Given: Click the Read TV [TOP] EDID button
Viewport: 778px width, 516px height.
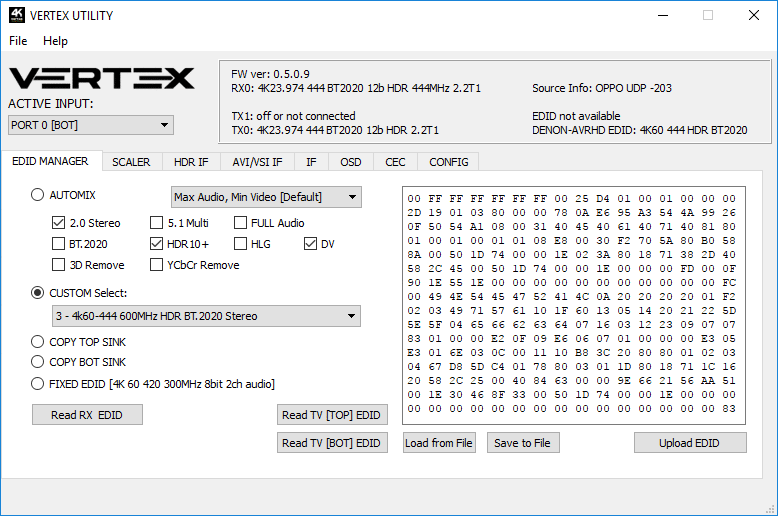Looking at the screenshot, I should click(x=332, y=415).
